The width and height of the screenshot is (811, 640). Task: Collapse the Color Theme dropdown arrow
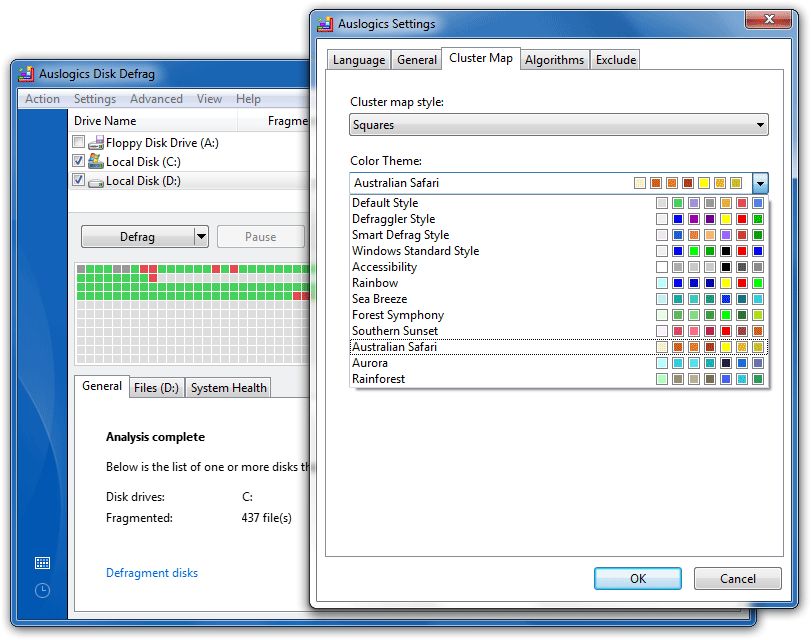coord(760,183)
